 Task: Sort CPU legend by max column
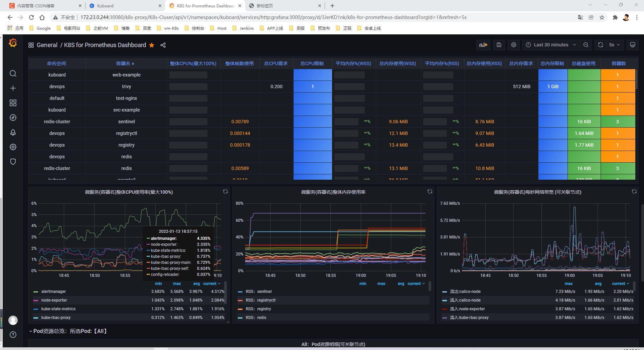point(177,284)
